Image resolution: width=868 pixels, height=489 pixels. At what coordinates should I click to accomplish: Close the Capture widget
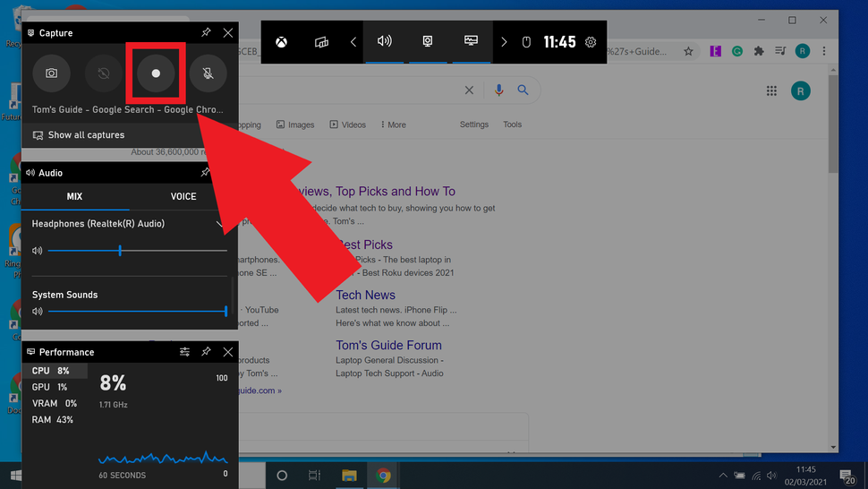(x=228, y=32)
